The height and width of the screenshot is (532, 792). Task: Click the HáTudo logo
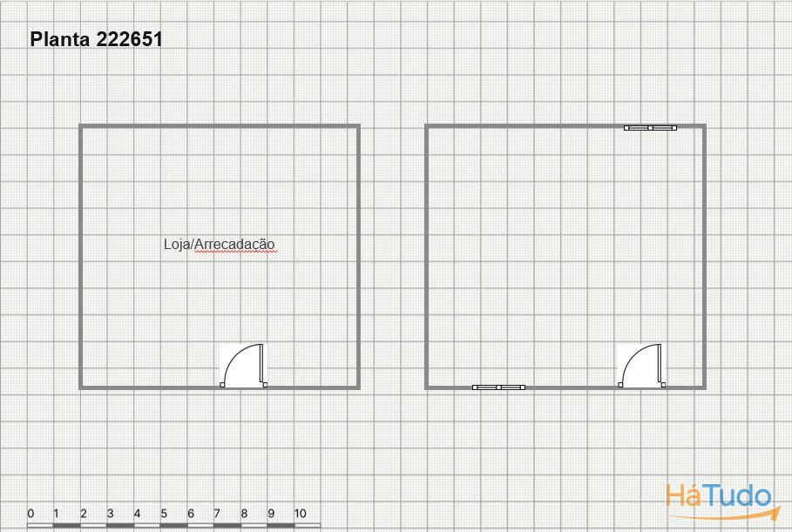point(722,501)
